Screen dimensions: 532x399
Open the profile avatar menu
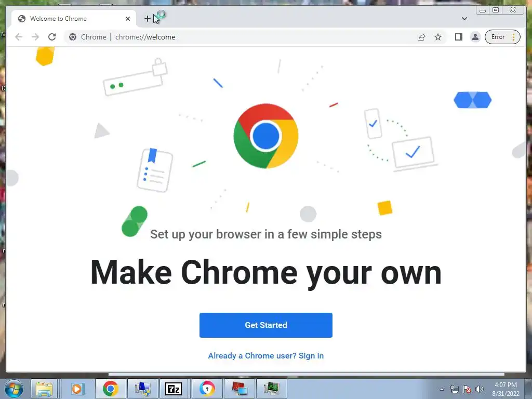pos(475,37)
